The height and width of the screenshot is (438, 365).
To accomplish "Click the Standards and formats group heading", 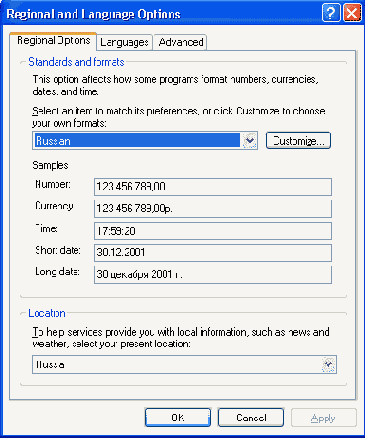I will point(76,62).
